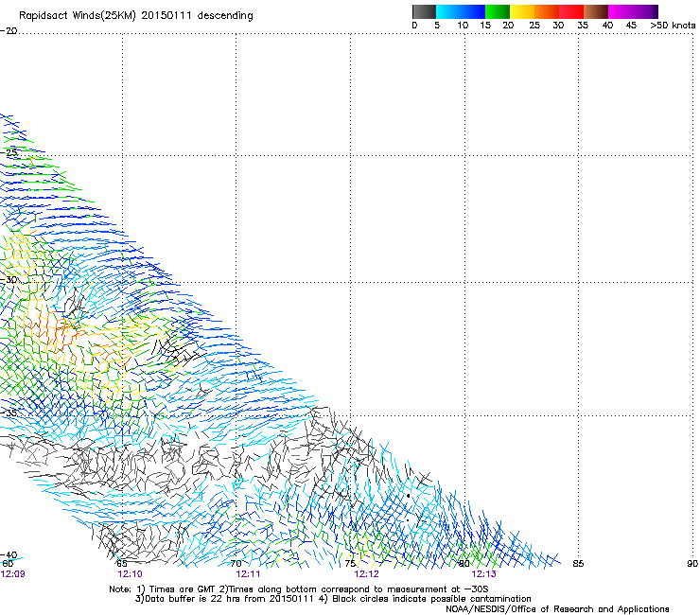Click the legend scale label '10'
This screenshot has height=615, width=700.
point(463,26)
